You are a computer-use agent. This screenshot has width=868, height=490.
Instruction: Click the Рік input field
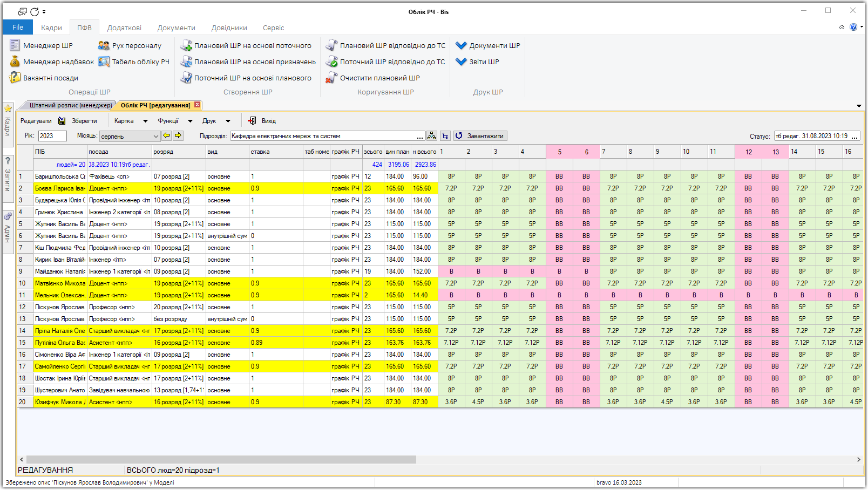[x=52, y=136]
